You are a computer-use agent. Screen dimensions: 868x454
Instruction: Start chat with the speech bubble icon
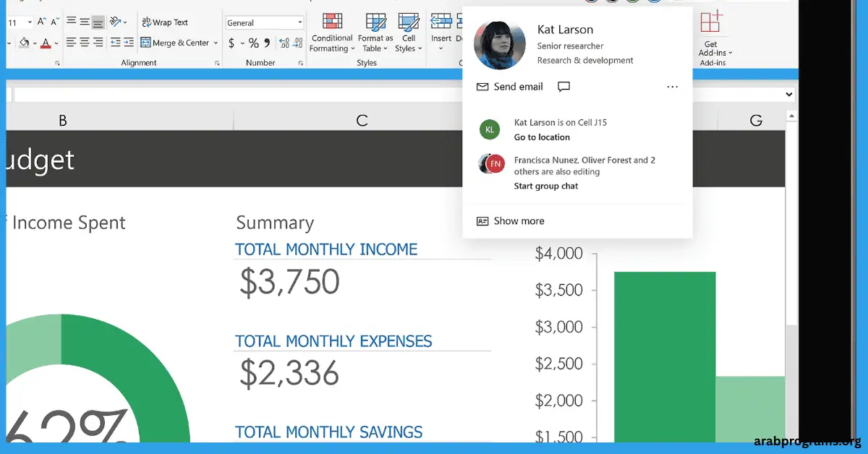(x=564, y=87)
